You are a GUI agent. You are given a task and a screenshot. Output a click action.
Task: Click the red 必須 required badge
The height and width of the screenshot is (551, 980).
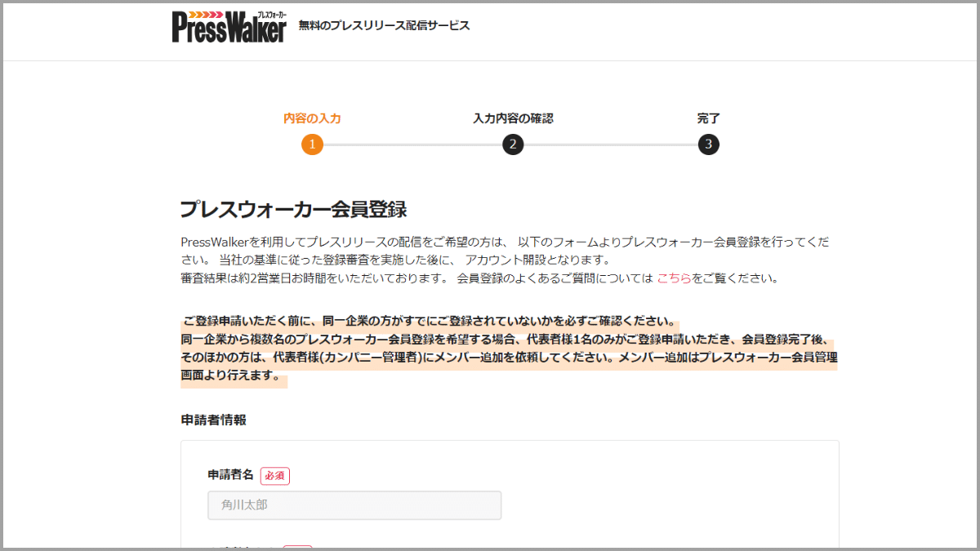(274, 475)
